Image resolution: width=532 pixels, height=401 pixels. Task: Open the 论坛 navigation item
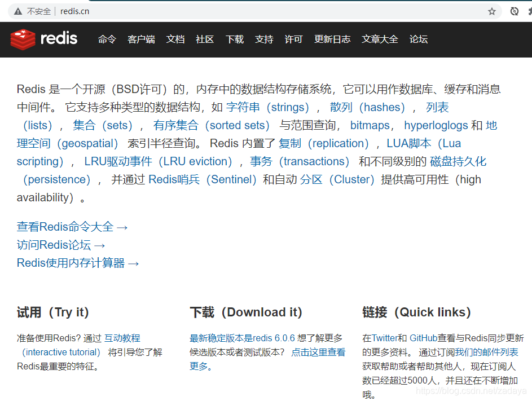click(x=419, y=39)
